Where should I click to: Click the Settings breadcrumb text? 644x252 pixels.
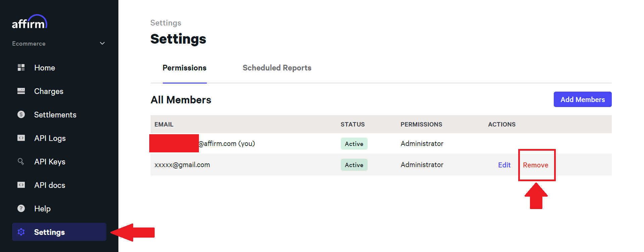pos(166,23)
